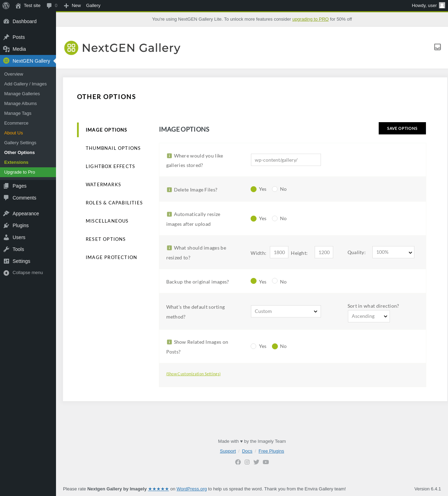The height and width of the screenshot is (496, 448).
Task: Expand Show Customization Settings
Action: coord(193,374)
